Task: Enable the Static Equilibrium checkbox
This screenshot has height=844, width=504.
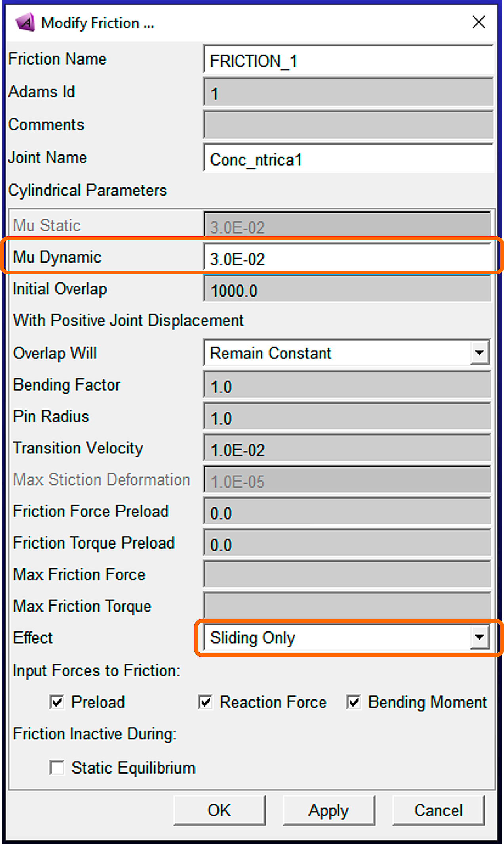Action: 57,768
